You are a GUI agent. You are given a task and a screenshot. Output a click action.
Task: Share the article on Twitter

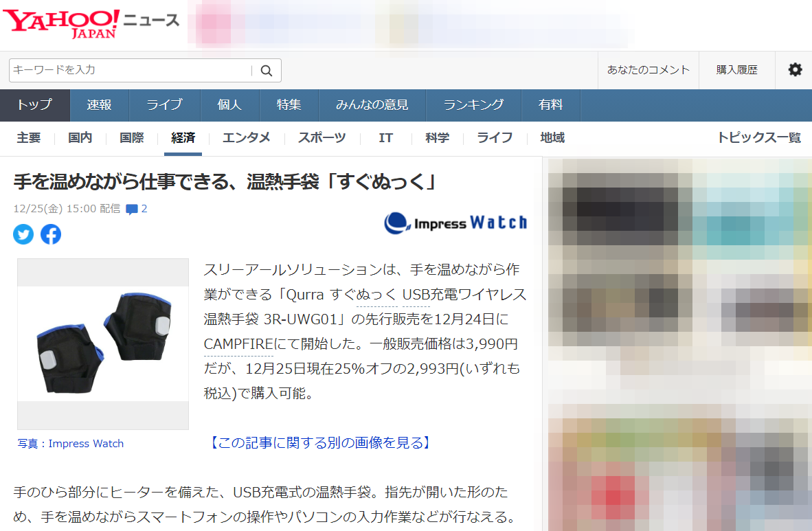23,235
